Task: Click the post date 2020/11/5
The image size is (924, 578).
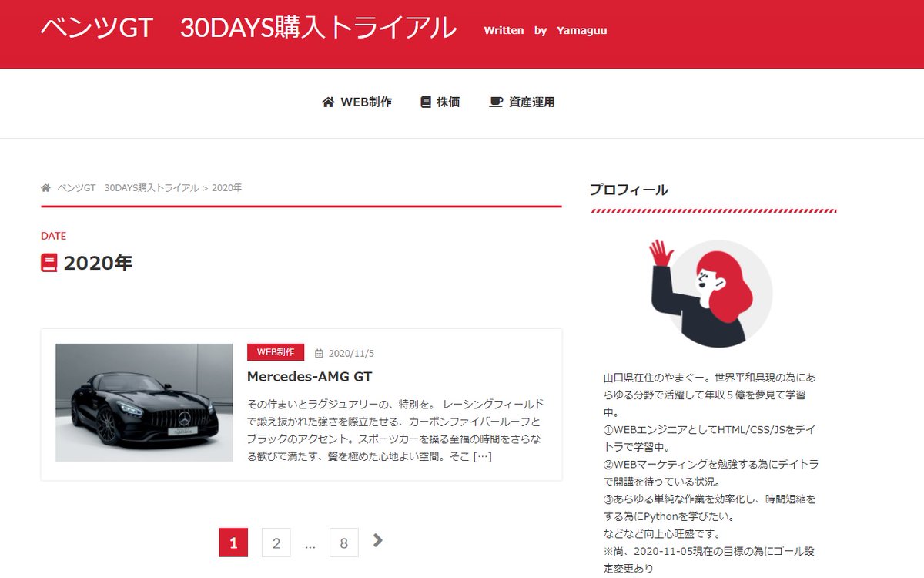Action: click(351, 354)
